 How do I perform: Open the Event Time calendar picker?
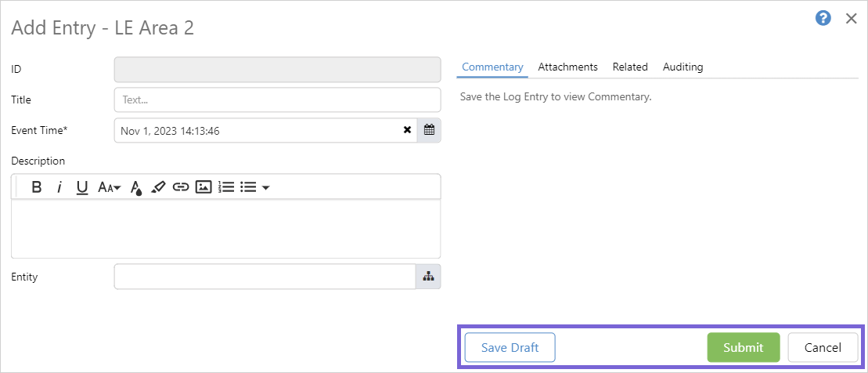[429, 130]
